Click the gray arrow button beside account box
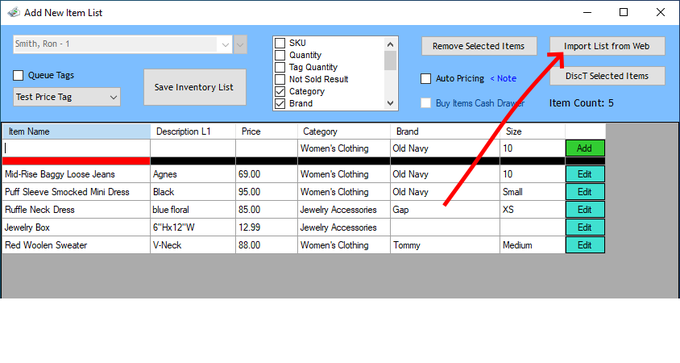Viewport: 680px width, 363px height. click(x=240, y=44)
